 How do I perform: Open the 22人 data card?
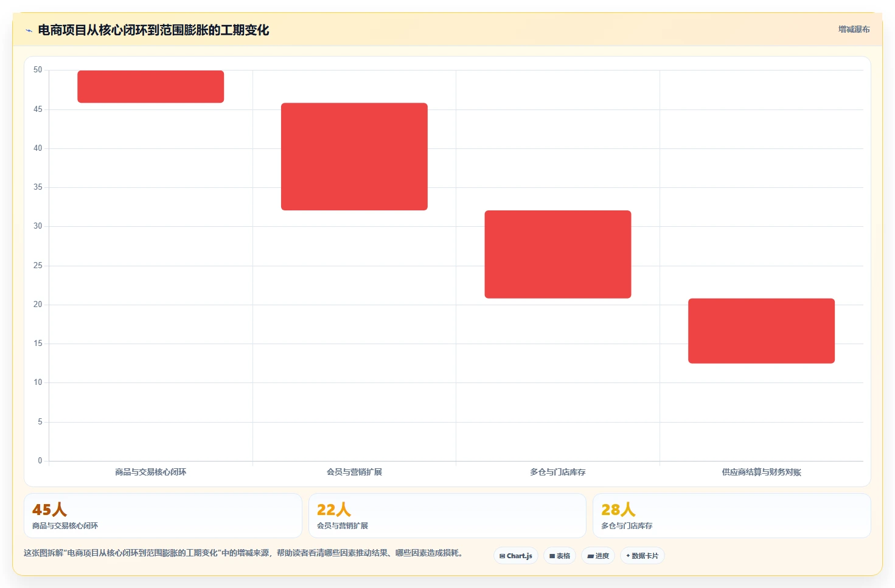[447, 516]
